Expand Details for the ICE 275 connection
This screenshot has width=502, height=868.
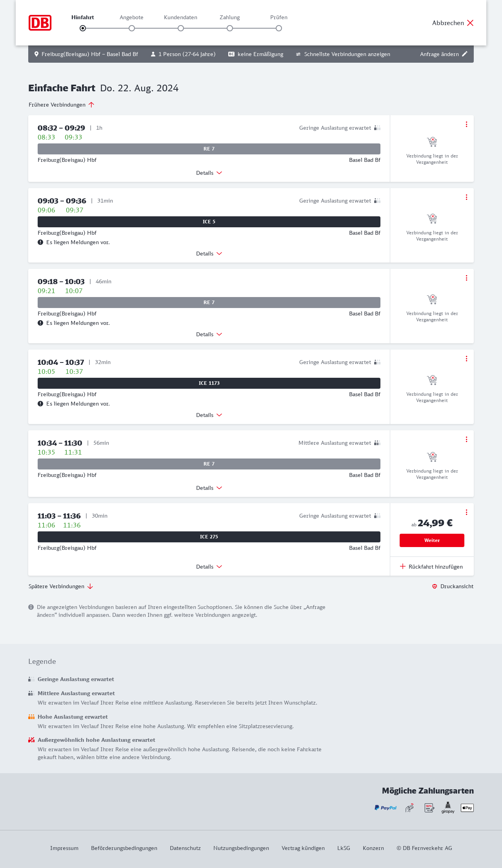pos(209,567)
